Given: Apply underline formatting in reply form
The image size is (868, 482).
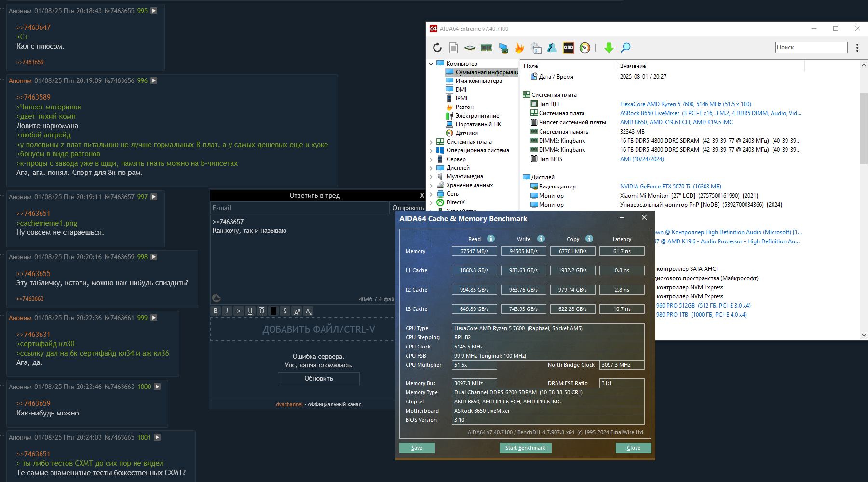Looking at the screenshot, I should (x=250, y=311).
